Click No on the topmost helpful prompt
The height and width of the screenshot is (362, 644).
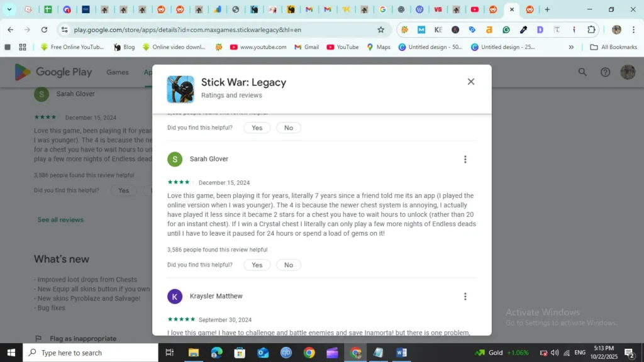[288, 128]
